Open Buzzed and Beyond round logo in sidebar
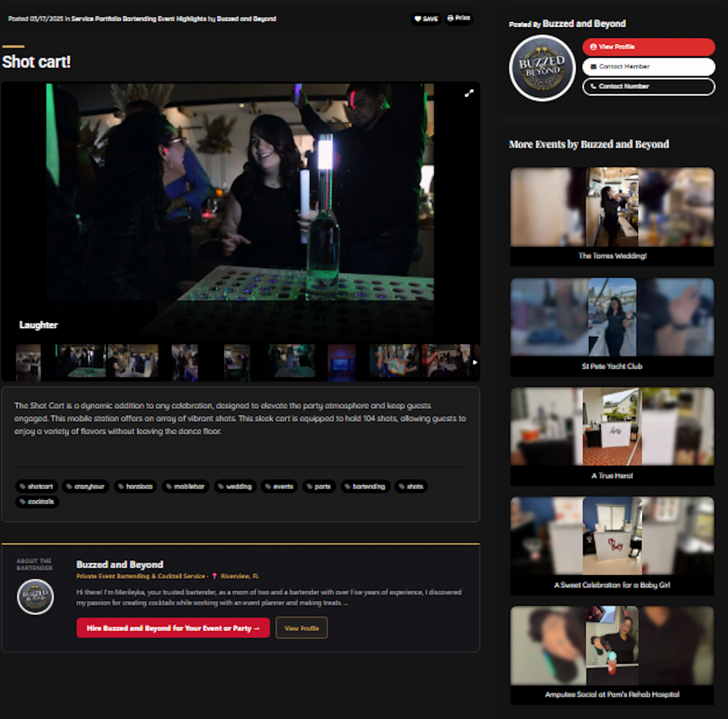Image resolution: width=728 pixels, height=719 pixels. pyautogui.click(x=542, y=68)
